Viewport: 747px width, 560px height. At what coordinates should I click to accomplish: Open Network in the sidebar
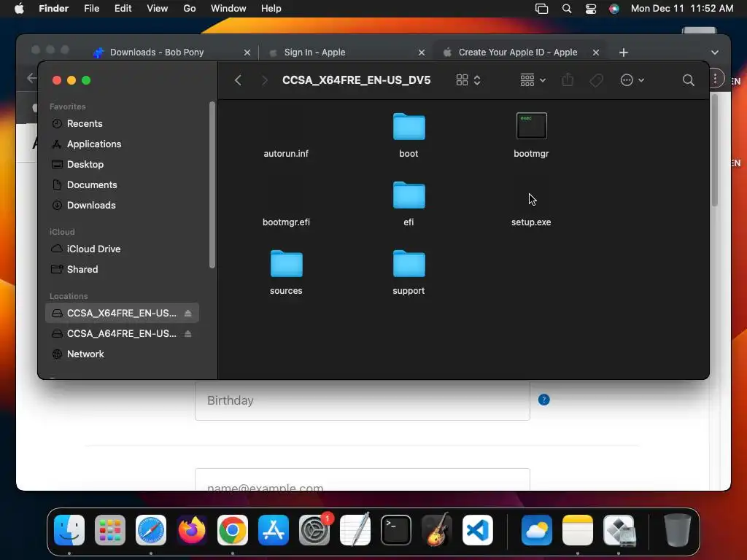click(122, 354)
